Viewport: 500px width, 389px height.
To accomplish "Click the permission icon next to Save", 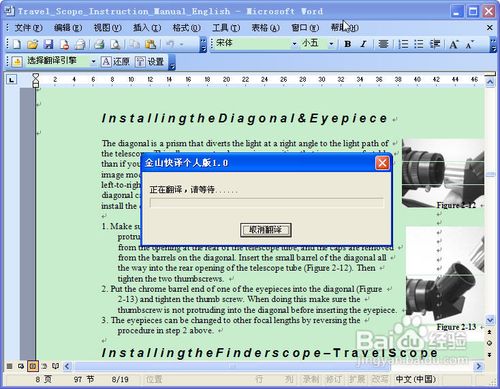I will point(64,44).
